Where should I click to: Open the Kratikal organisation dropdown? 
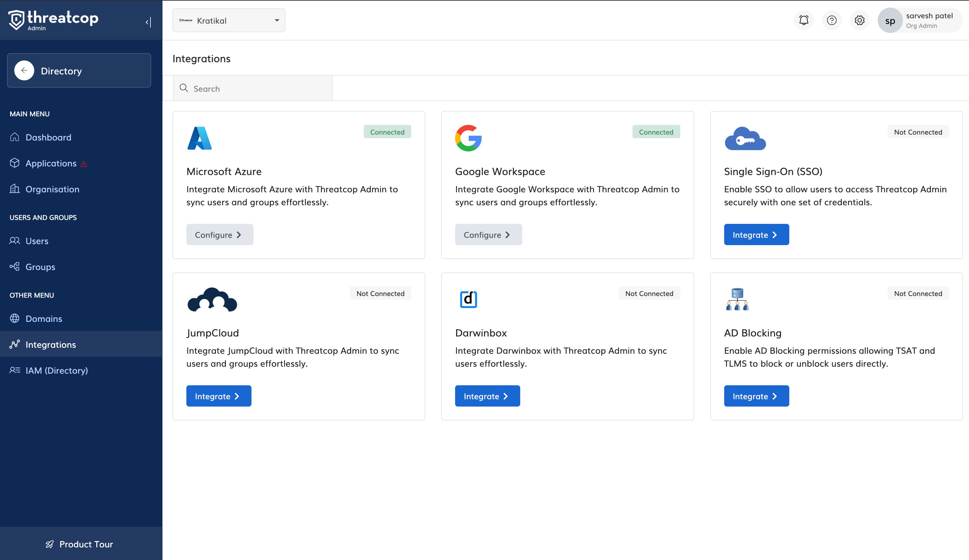[x=229, y=20]
